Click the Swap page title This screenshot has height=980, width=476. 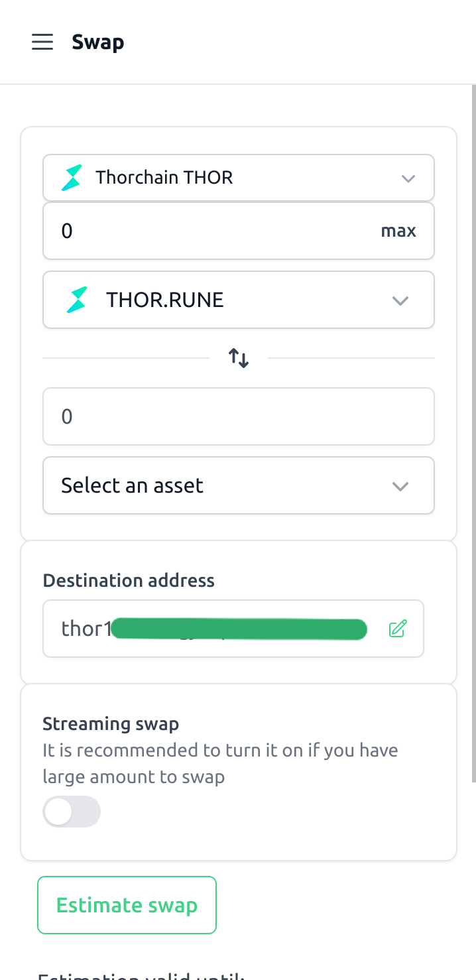click(x=98, y=42)
